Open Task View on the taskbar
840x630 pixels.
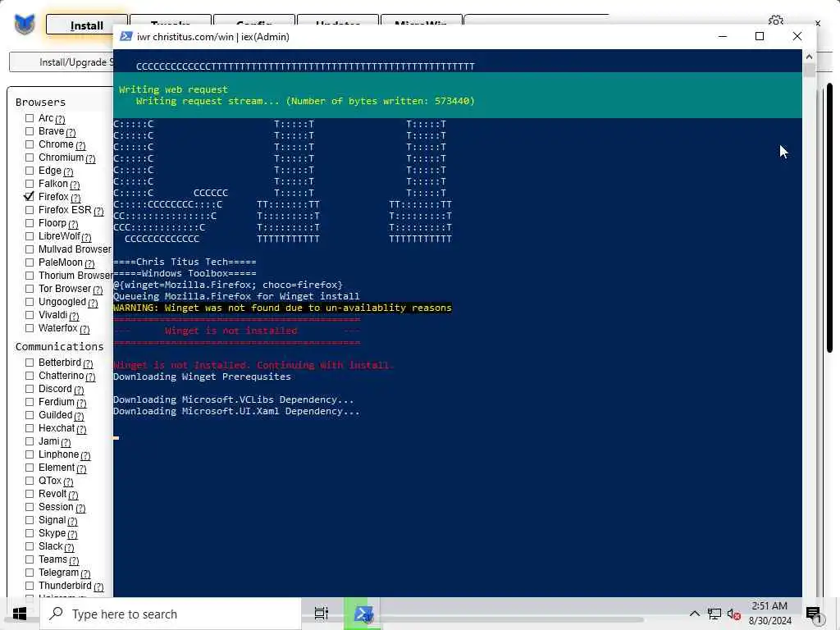(x=321, y=614)
